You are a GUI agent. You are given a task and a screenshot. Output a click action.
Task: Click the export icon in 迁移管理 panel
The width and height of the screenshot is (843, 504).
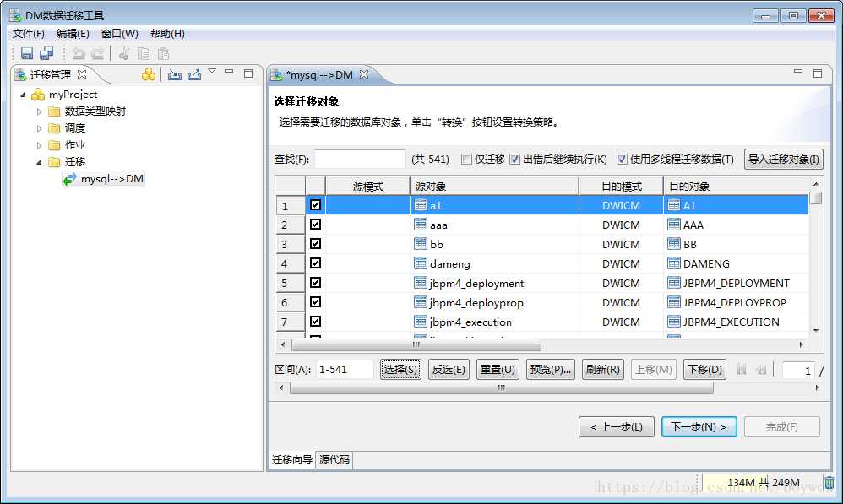194,74
